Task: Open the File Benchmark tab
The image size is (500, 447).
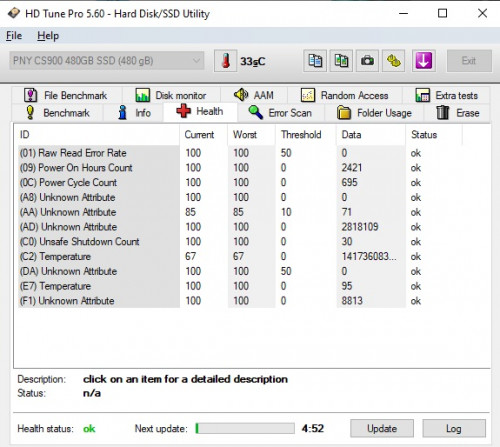Action: [66, 95]
